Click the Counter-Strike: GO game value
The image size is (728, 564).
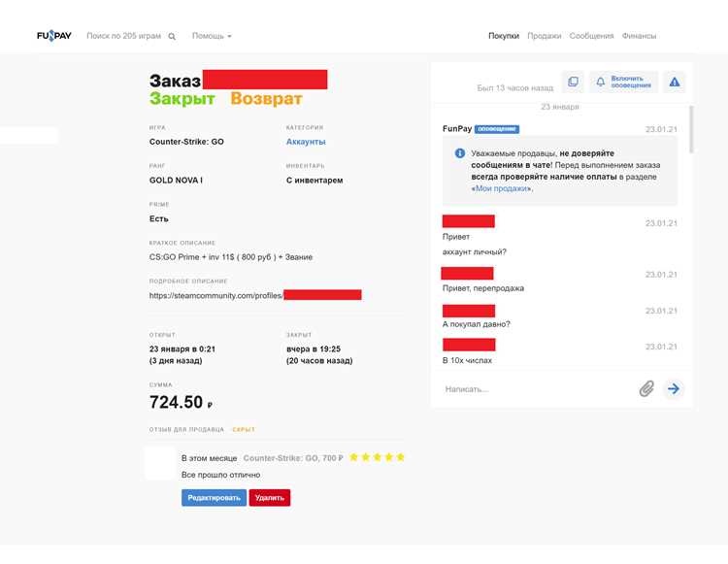pyautogui.click(x=186, y=142)
